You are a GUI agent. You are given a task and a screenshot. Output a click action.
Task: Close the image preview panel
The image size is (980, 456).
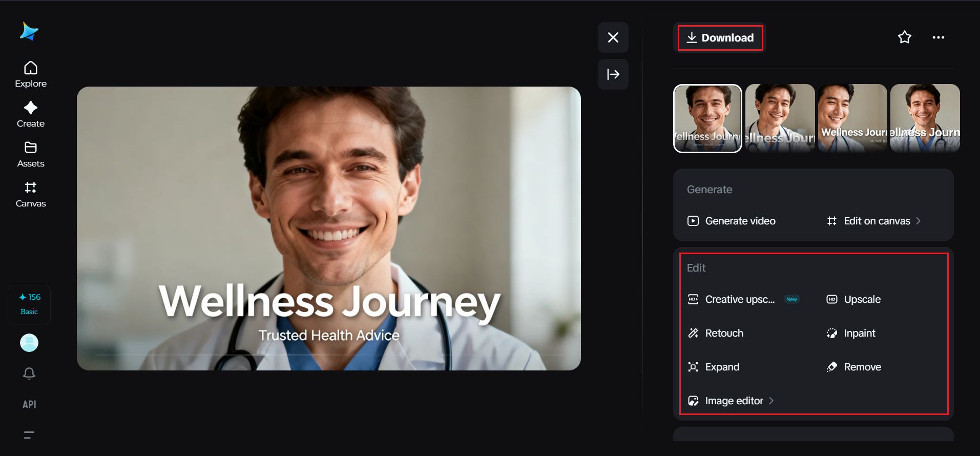click(x=613, y=37)
